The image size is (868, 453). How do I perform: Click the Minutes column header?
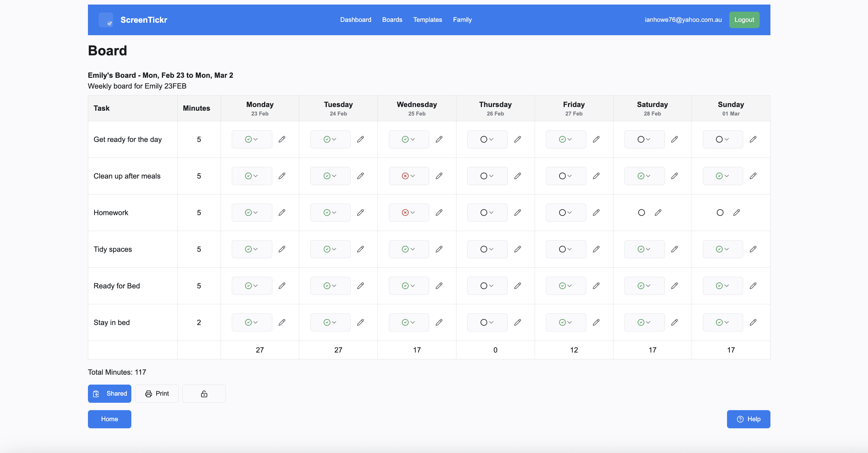tap(197, 108)
